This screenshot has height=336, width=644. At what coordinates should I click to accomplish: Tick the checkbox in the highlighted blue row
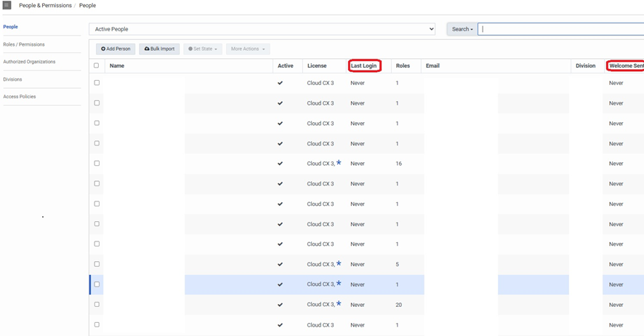point(97,284)
